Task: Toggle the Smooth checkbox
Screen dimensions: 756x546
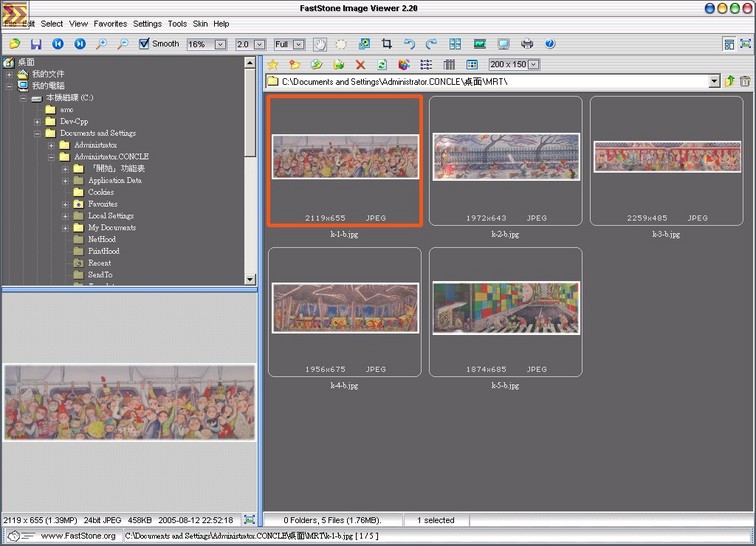Action: coord(144,44)
